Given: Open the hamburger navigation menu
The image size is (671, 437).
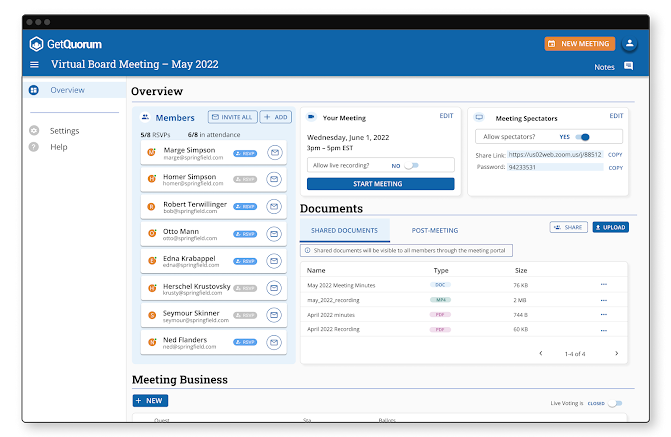Looking at the screenshot, I should tap(34, 65).
